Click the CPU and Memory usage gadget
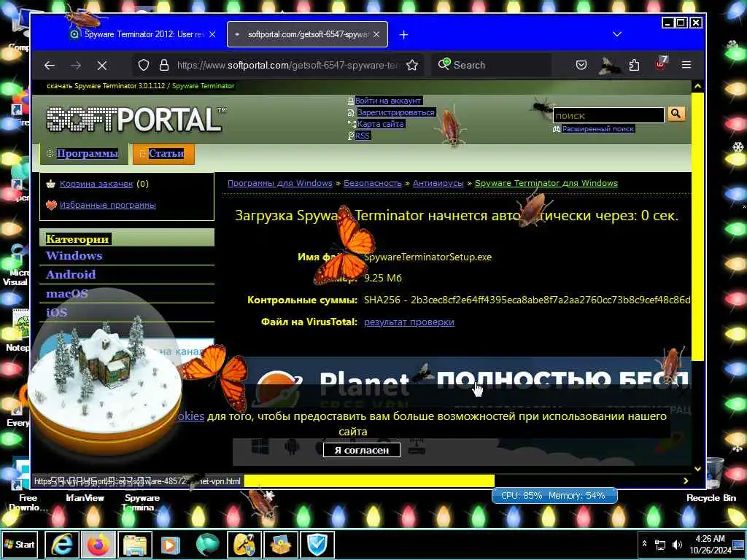 click(554, 496)
